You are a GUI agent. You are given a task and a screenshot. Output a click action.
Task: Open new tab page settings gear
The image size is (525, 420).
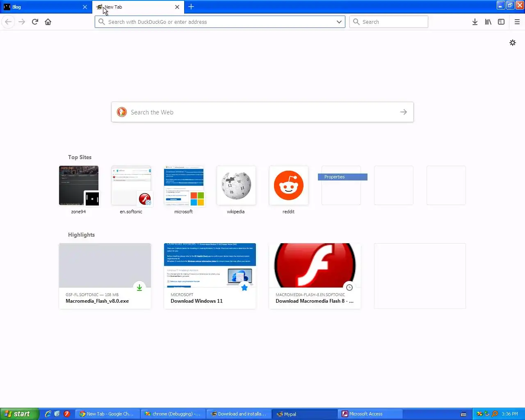pos(512,43)
